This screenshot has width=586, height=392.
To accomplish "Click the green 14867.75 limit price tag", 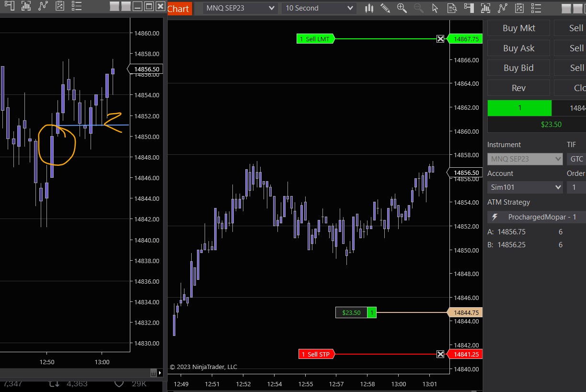I will pyautogui.click(x=465, y=39).
